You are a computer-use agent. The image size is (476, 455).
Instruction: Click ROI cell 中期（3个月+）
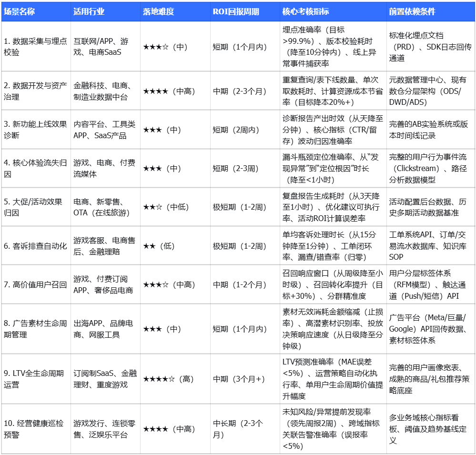245,379
